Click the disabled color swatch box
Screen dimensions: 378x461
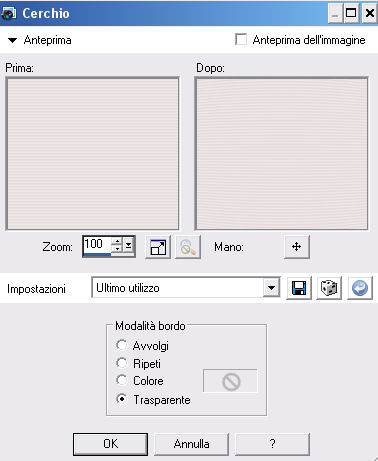coord(230,381)
